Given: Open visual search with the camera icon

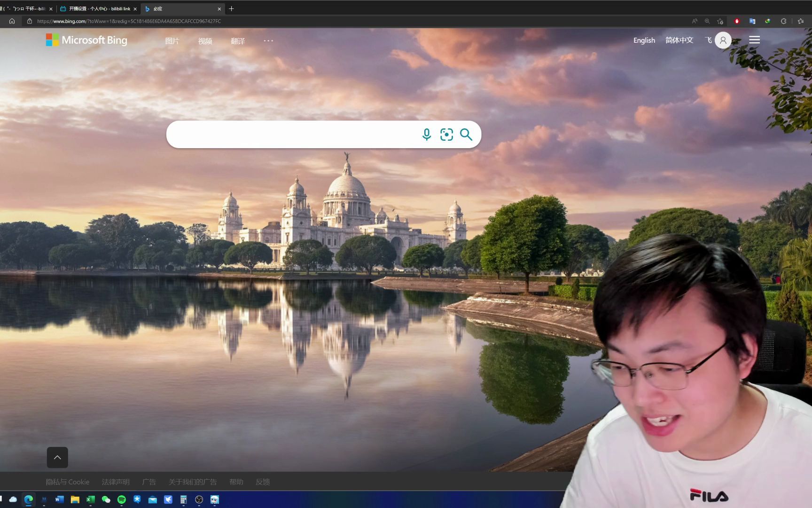Looking at the screenshot, I should (446, 135).
